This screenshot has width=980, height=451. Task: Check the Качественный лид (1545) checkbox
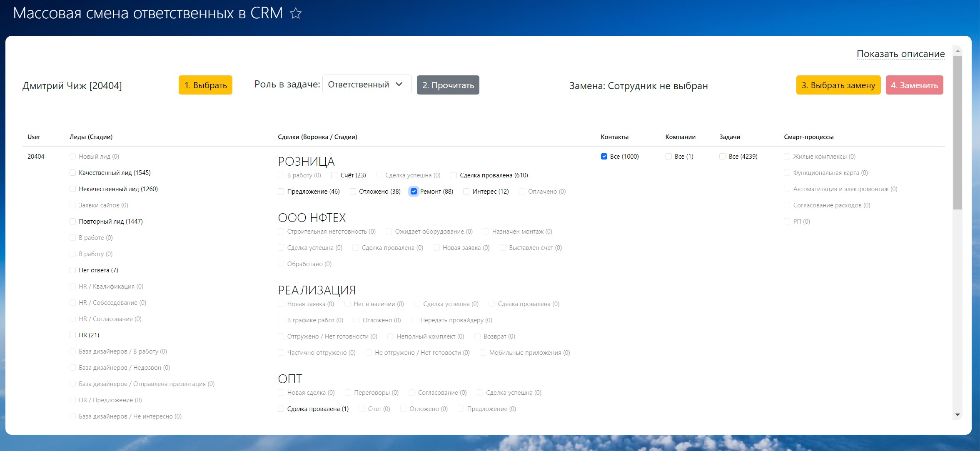tap(73, 173)
